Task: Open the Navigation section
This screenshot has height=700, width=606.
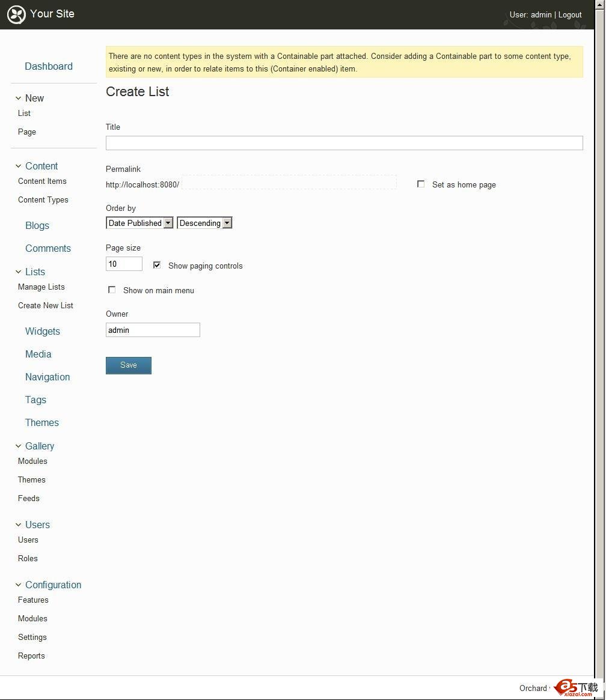Action: pos(47,377)
